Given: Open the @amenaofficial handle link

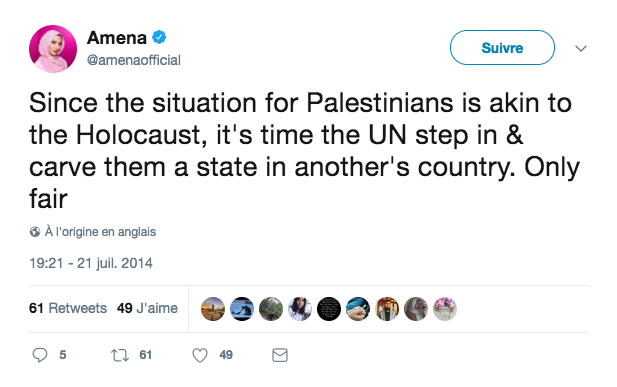Looking at the screenshot, I should pos(133,60).
